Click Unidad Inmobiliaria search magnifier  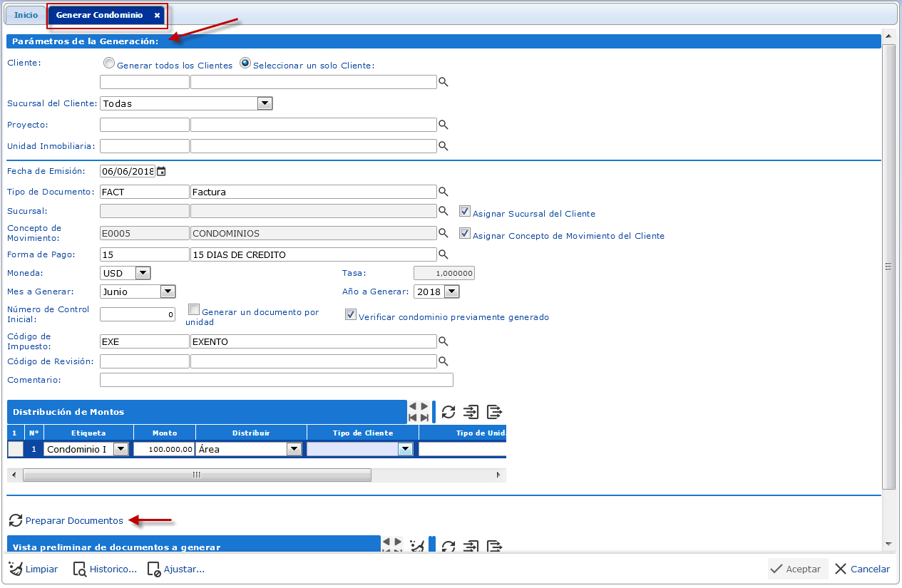pyautogui.click(x=443, y=146)
